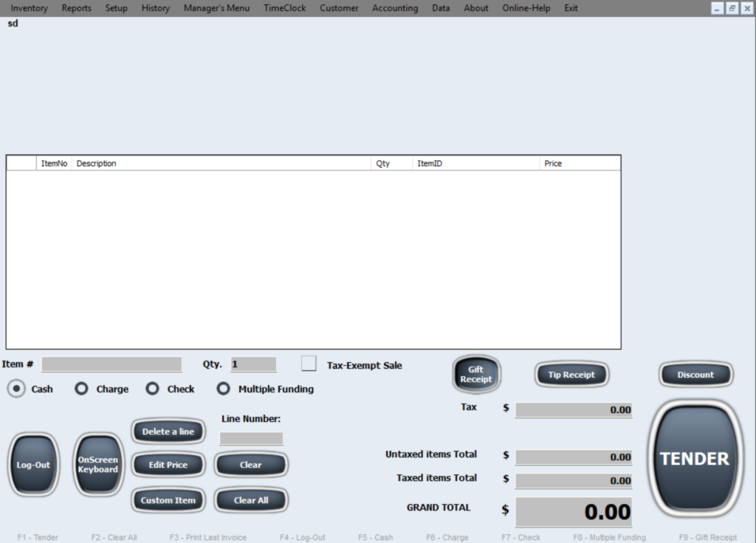Click the ItemNo column header

[x=54, y=163]
